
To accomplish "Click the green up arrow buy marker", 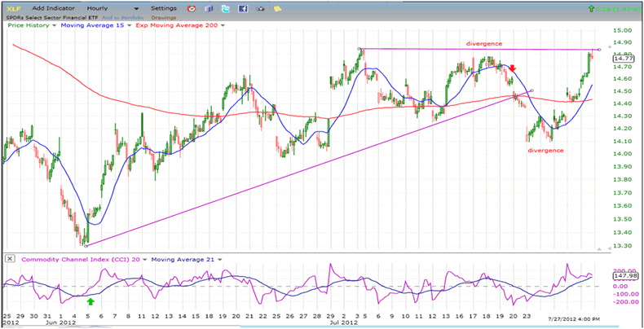I will pyautogui.click(x=90, y=300).
